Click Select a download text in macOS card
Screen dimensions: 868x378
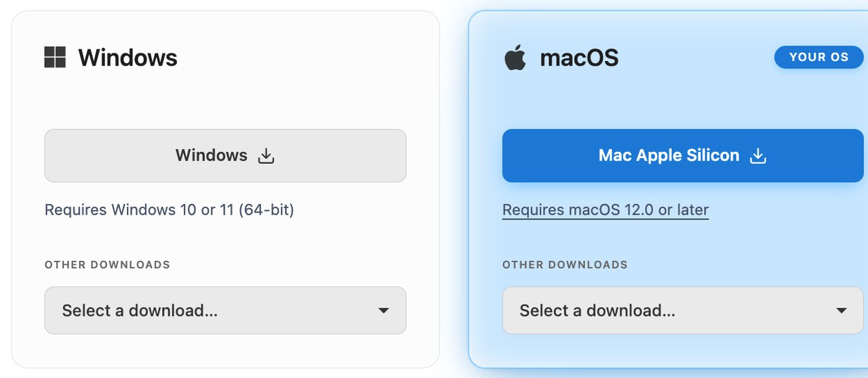[597, 310]
